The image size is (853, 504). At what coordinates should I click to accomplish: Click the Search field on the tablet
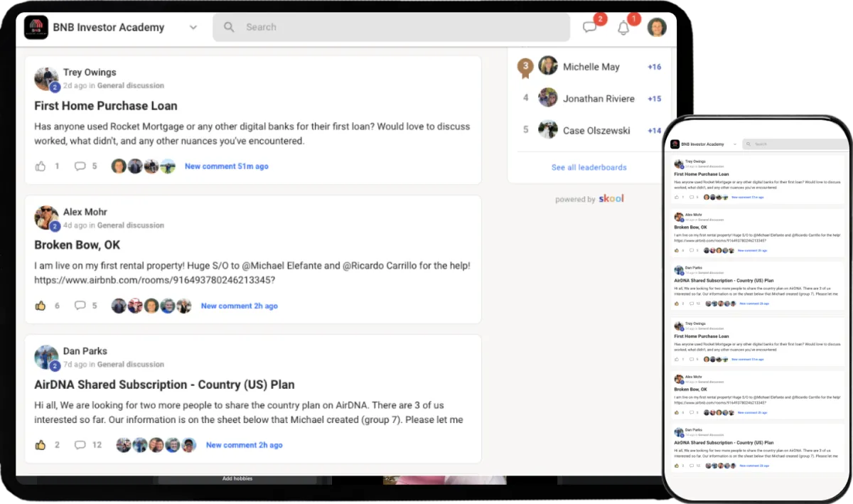point(391,27)
